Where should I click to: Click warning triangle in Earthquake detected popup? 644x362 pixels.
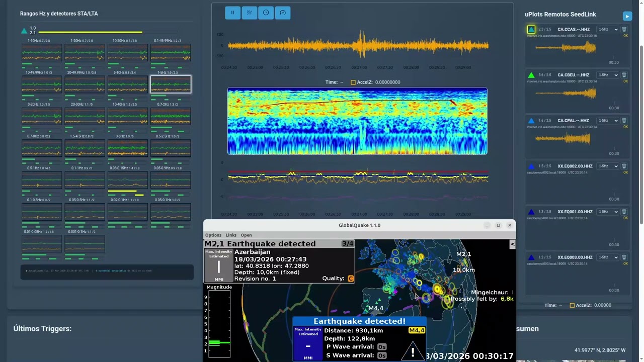[x=413, y=352]
